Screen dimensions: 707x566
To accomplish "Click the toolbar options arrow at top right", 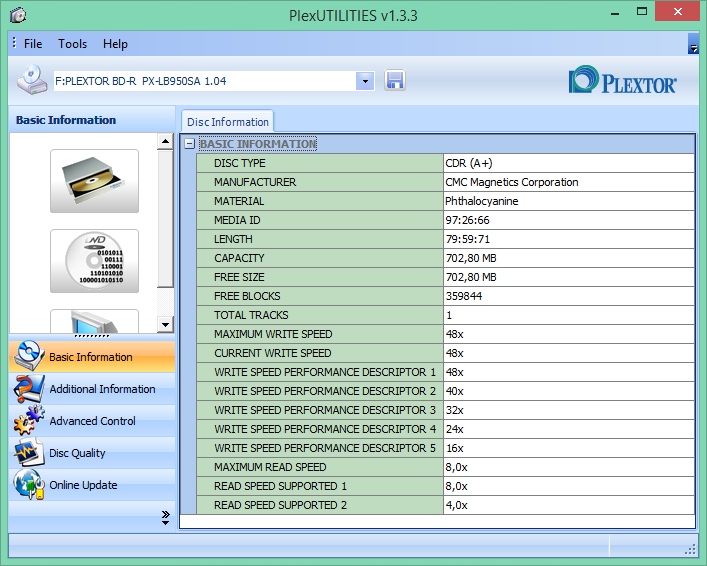I will pos(693,46).
